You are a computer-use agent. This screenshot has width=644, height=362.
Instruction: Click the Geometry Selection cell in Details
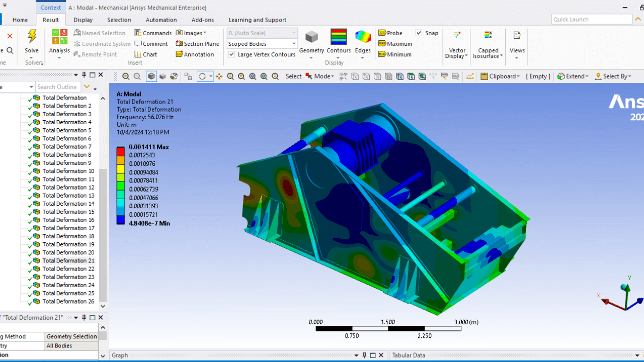[71, 336]
